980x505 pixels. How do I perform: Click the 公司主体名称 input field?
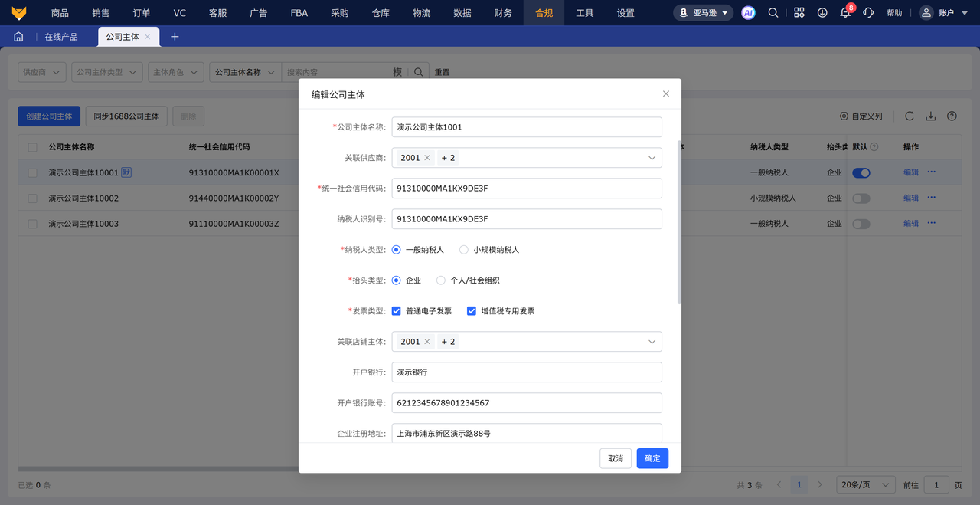coord(527,127)
